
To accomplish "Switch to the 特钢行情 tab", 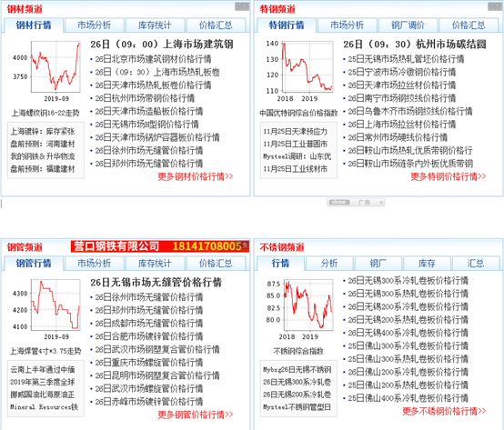I will pos(287,25).
